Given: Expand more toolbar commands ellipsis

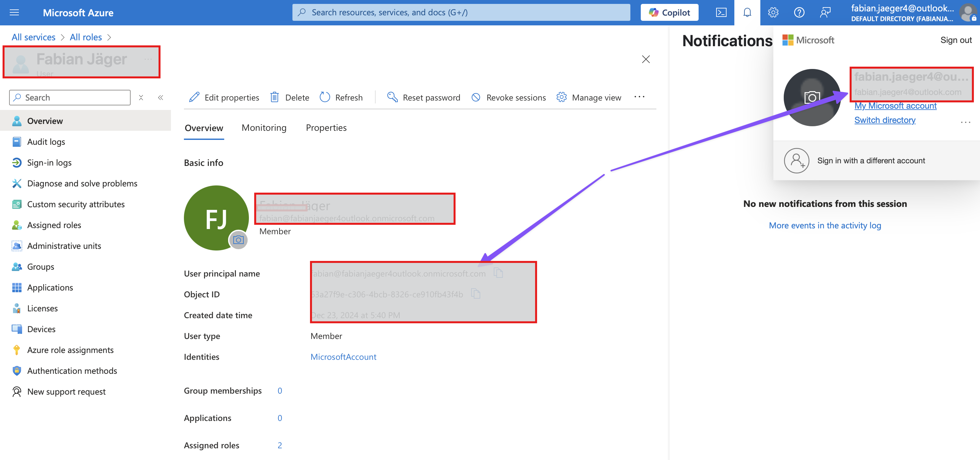Looking at the screenshot, I should [639, 97].
